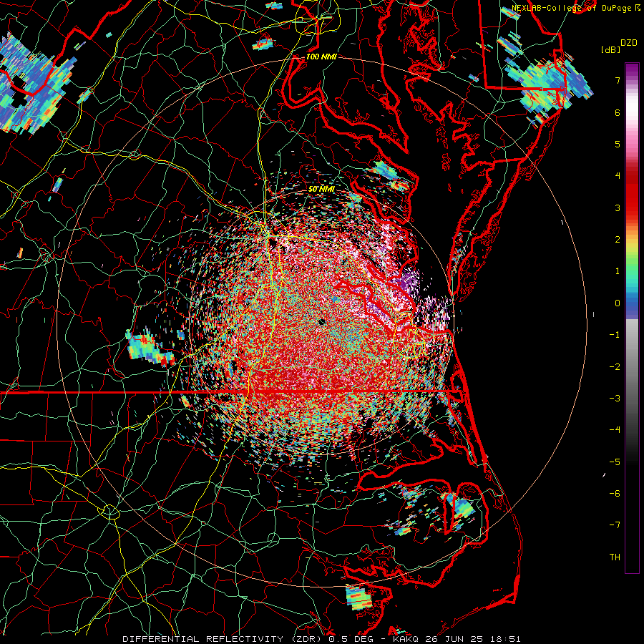Image resolution: width=644 pixels, height=644 pixels.
Task: Click the "-1" value on the color scale
Action: click(x=615, y=335)
